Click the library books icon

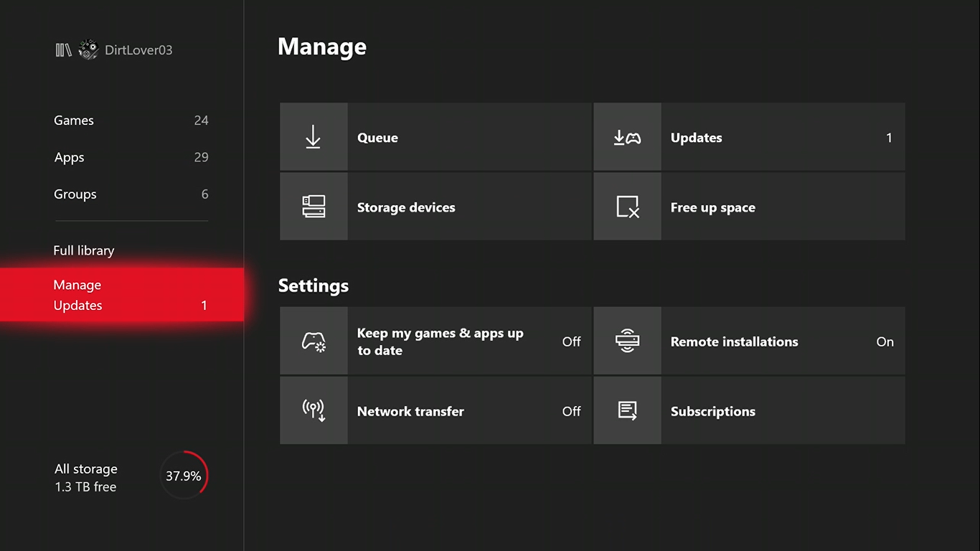63,50
